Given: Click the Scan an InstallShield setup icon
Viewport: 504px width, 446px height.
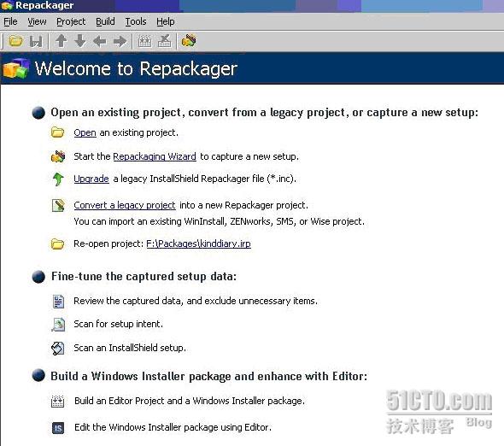Looking at the screenshot, I should pyautogui.click(x=58, y=349).
